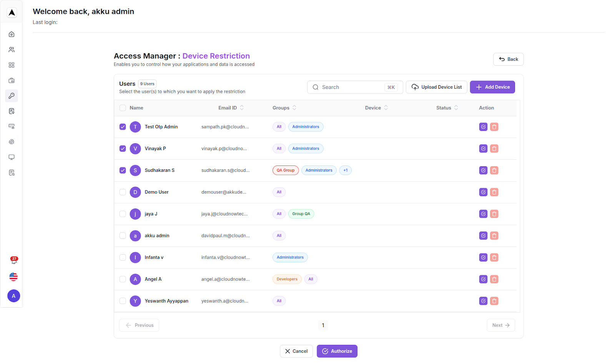Open the apps grid sidebar icon
This screenshot has width=615, height=364.
[12, 65]
